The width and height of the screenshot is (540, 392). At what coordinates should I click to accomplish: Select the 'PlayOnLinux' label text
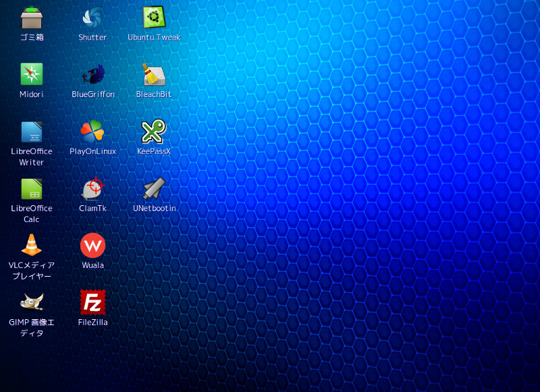click(x=92, y=151)
